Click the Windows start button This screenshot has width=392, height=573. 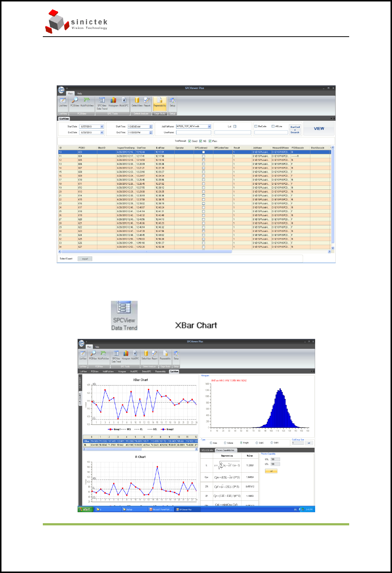(85, 509)
